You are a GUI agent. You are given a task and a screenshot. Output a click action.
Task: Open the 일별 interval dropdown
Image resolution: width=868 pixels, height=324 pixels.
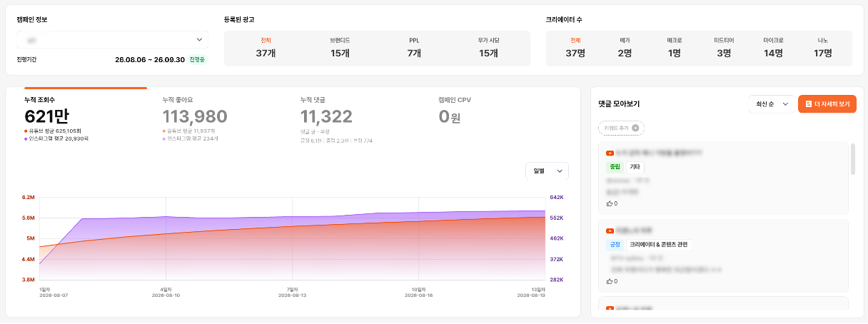point(547,171)
